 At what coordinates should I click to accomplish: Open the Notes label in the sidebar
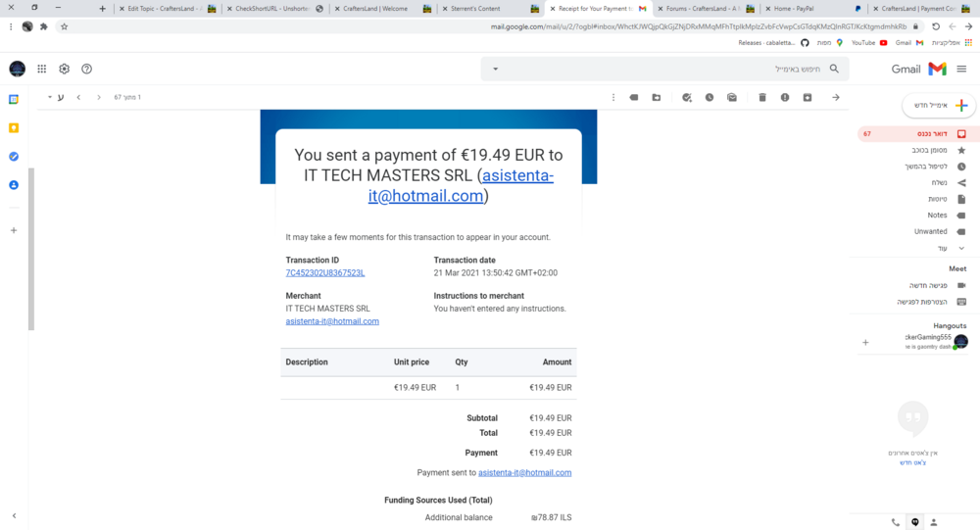[x=937, y=215]
